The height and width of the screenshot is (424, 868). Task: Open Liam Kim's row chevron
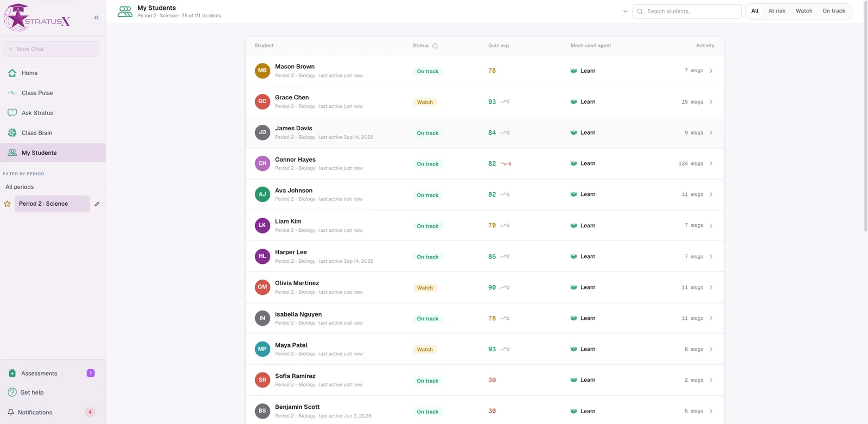click(x=711, y=225)
